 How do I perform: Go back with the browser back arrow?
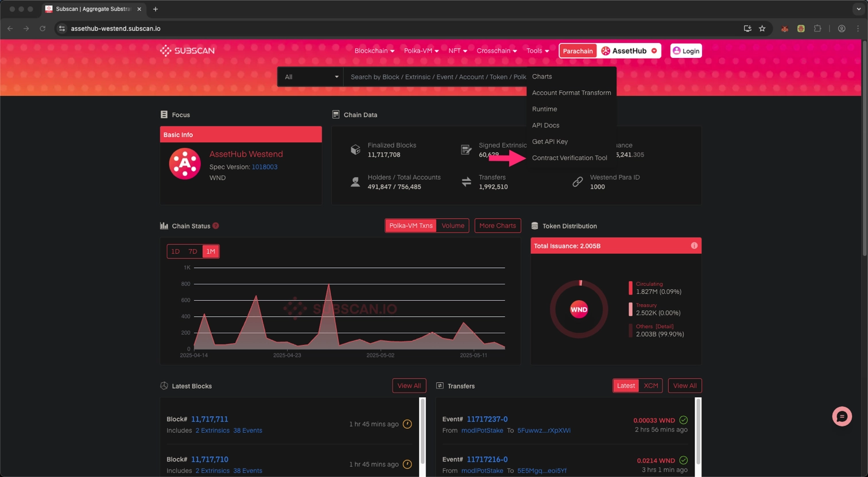(10, 28)
